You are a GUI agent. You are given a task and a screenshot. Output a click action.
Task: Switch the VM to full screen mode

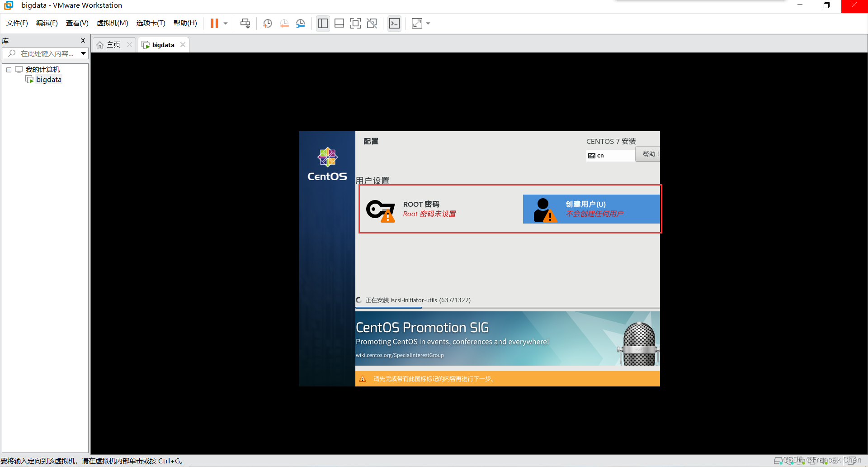pyautogui.click(x=355, y=23)
